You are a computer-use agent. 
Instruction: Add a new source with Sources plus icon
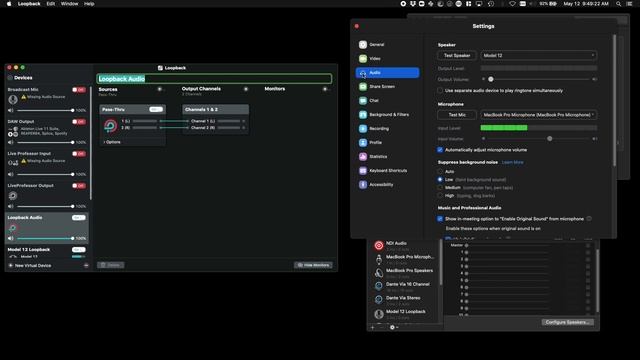tap(160, 89)
